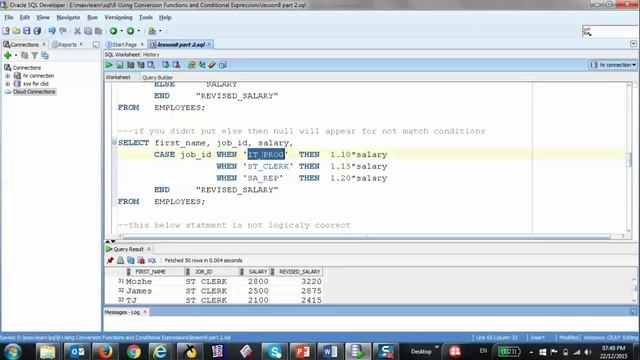
Task: Close the Query Result tab
Action: (149, 249)
